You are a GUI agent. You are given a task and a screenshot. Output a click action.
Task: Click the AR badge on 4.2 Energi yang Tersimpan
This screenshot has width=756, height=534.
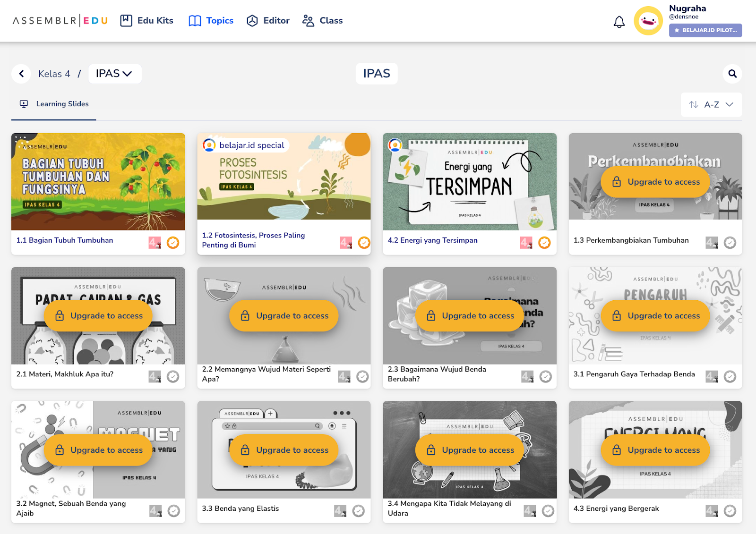click(526, 243)
